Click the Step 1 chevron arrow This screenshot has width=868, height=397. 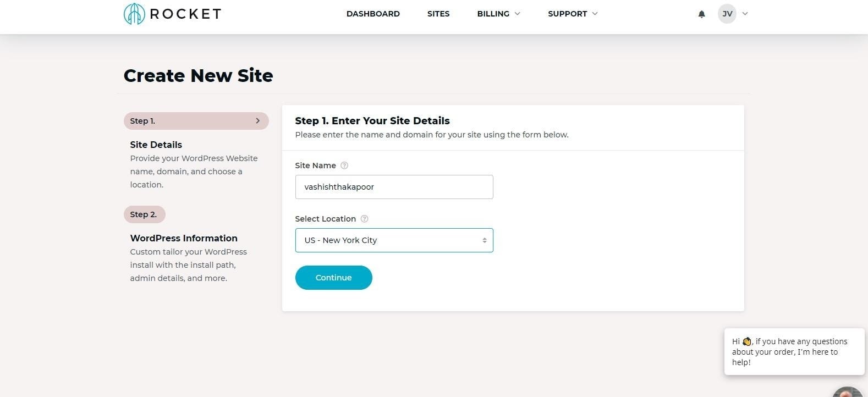pyautogui.click(x=257, y=121)
